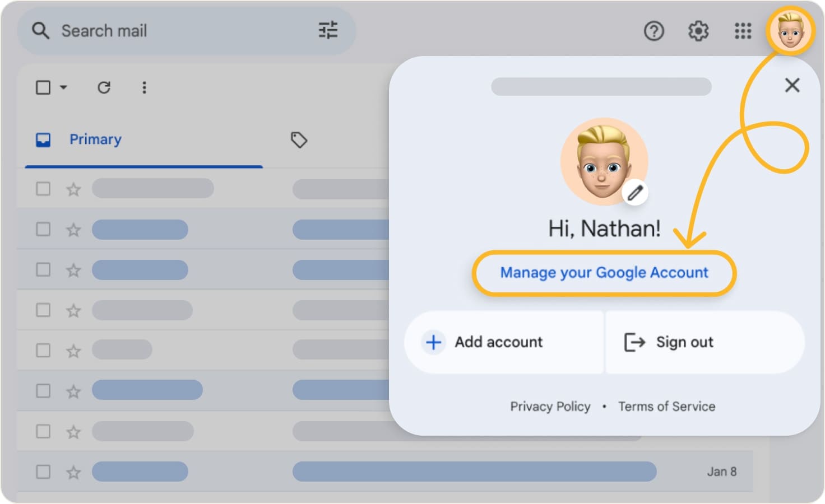Expand the select-all dropdown arrow

coord(63,87)
